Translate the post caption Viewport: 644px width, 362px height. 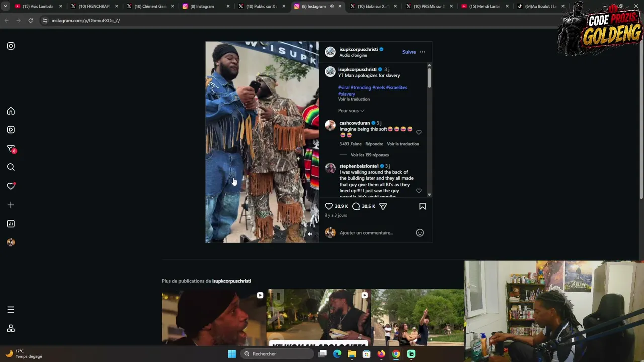(x=354, y=99)
